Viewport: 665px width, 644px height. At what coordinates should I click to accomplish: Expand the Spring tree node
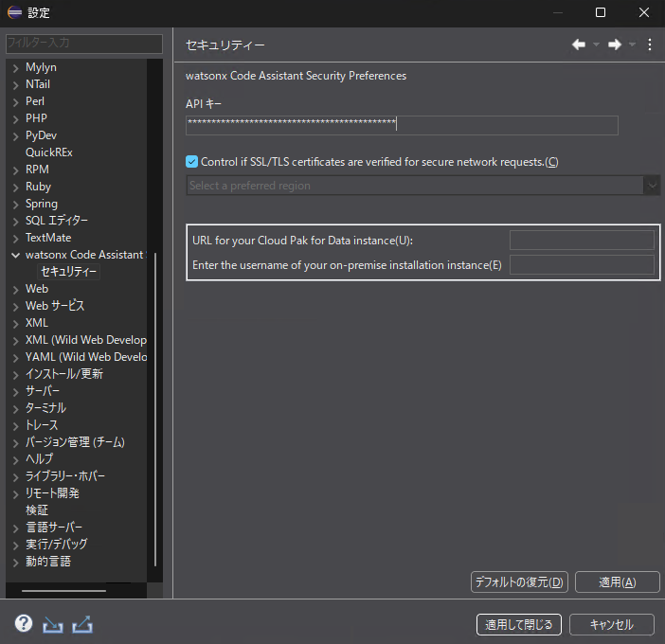point(16,205)
